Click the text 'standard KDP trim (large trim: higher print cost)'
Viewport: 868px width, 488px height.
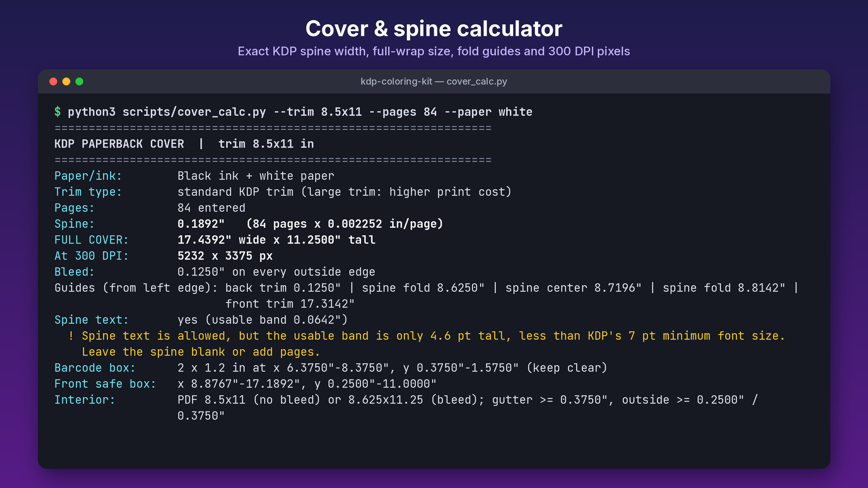[x=344, y=192]
